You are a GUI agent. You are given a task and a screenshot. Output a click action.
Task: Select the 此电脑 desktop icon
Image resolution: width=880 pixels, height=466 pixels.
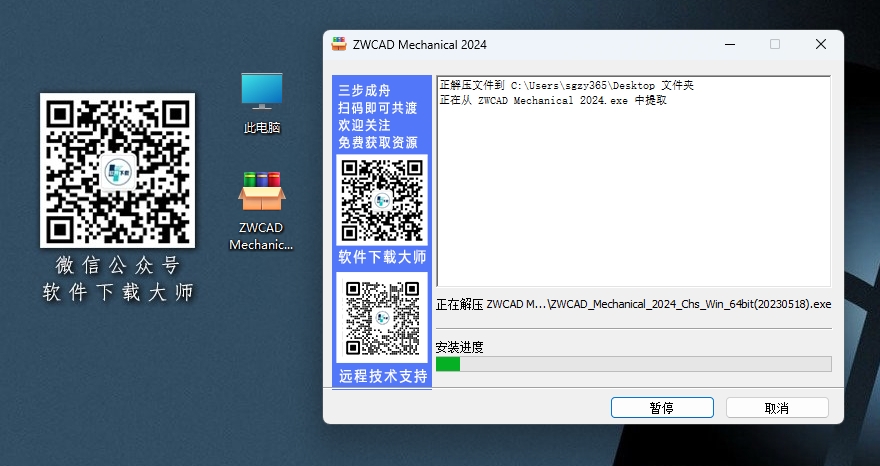point(262,103)
